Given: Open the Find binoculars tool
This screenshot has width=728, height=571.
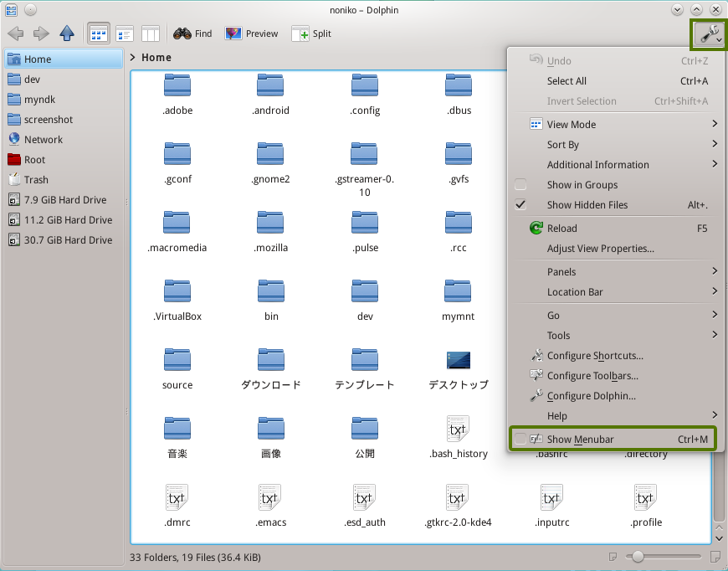Looking at the screenshot, I should click(192, 33).
